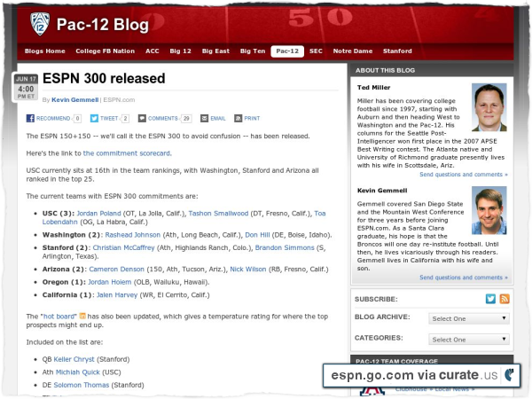Image resolution: width=532 pixels, height=399 pixels.
Task: Open the Cameron Denson player link
Action: tap(117, 269)
